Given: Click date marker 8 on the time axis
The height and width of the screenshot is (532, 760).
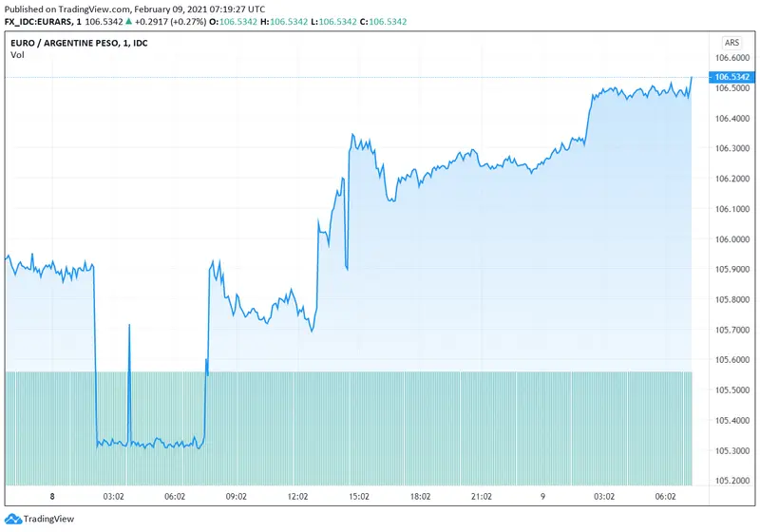Looking at the screenshot, I should [x=52, y=495].
